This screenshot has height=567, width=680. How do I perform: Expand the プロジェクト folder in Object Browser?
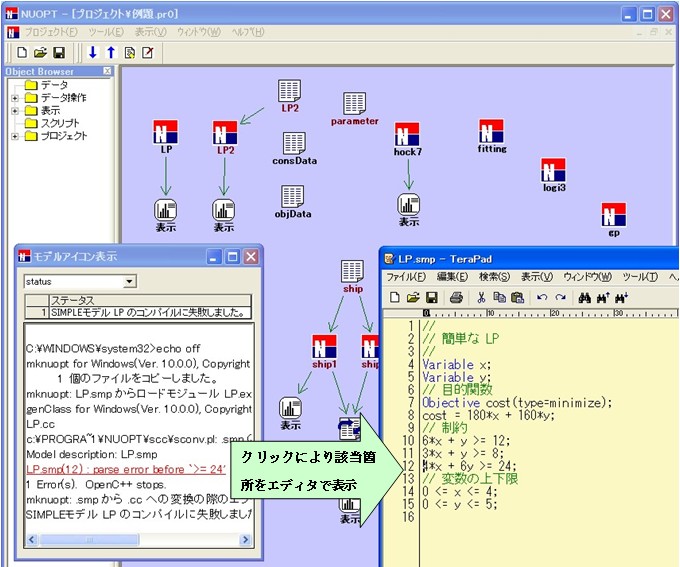15,136
